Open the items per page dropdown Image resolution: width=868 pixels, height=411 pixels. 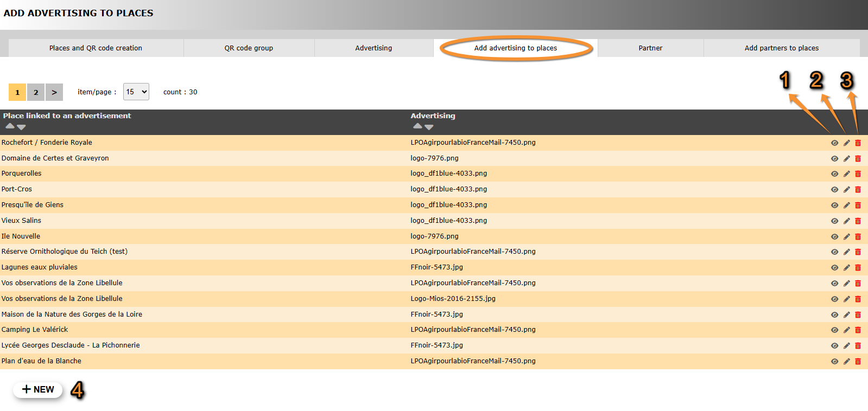click(x=136, y=92)
